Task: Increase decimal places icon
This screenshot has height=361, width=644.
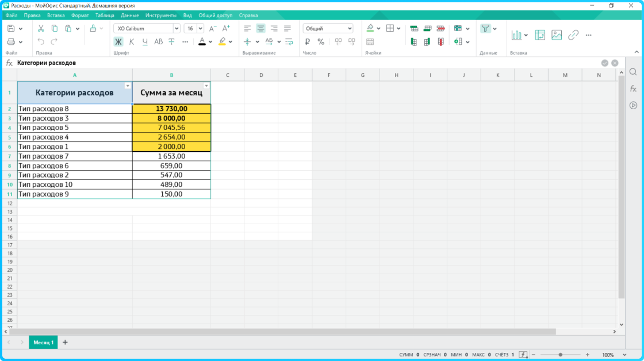Action: click(x=351, y=41)
